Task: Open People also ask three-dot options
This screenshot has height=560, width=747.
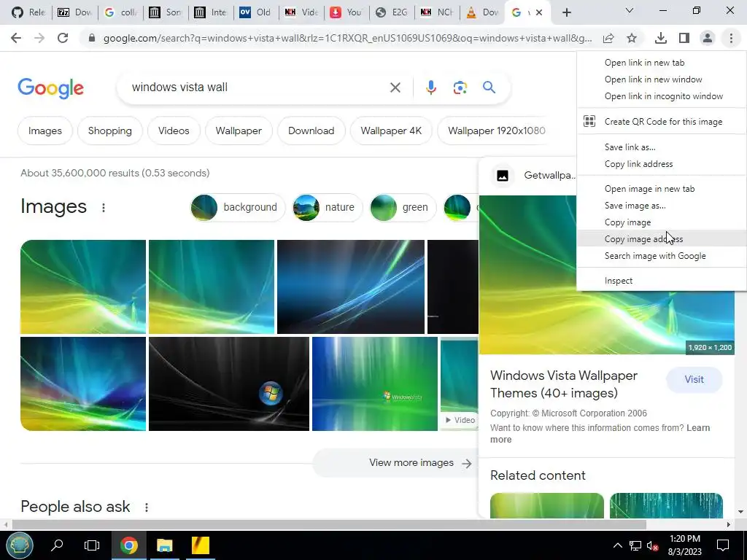Action: [x=146, y=507]
